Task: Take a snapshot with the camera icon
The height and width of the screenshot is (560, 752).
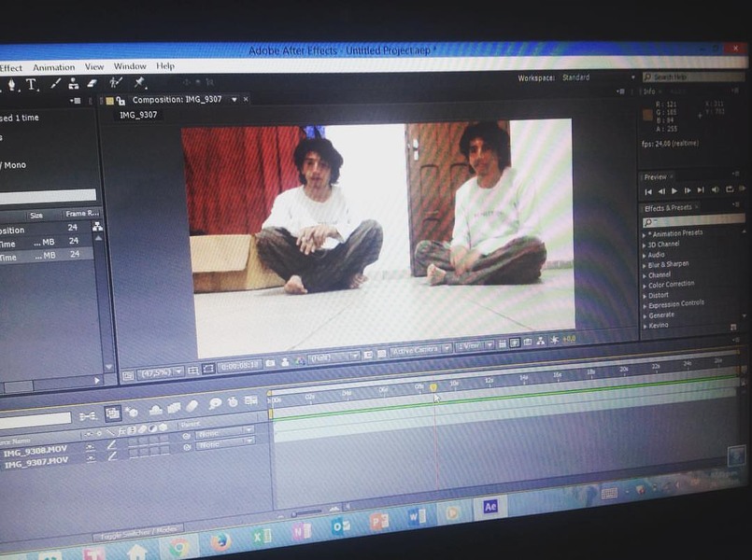Action: [271, 363]
